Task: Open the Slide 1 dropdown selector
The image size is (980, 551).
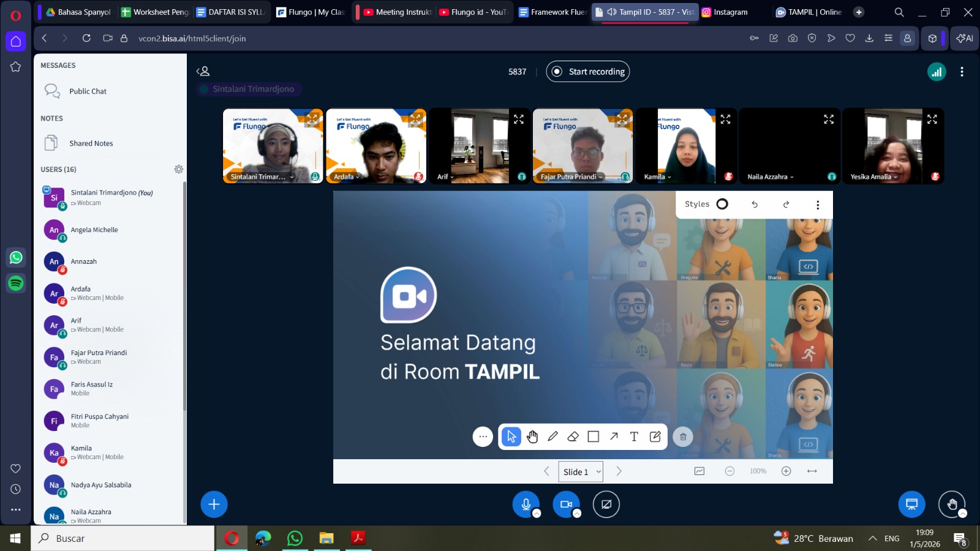Action: pos(581,471)
